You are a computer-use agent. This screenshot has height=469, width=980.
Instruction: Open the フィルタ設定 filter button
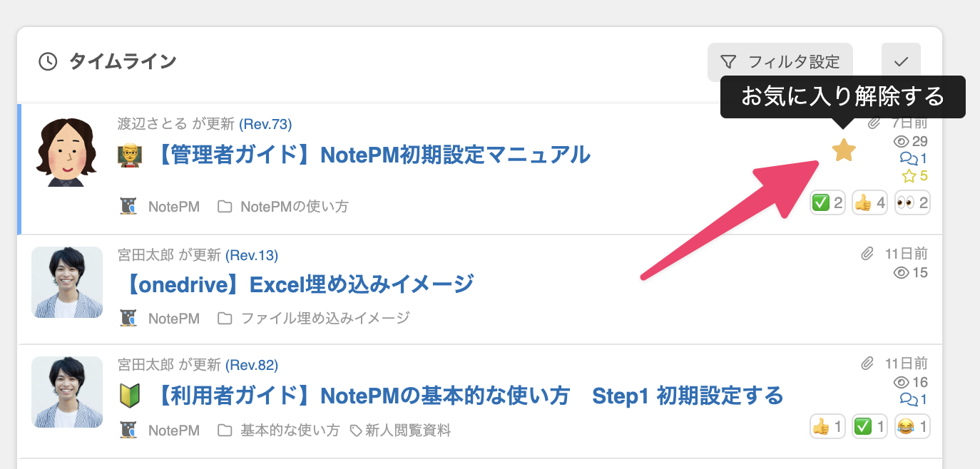point(780,62)
